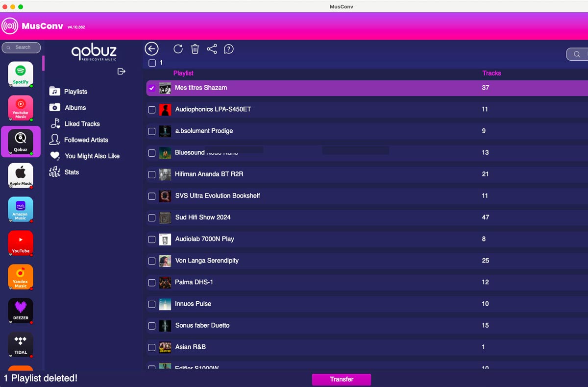588x387 pixels.
Task: Select the Audiolab 7000N Play playlist name
Action: [x=205, y=239]
